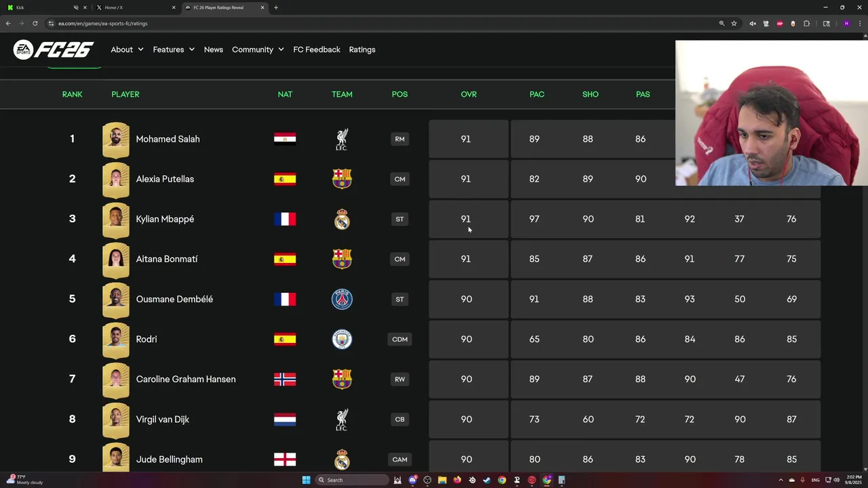This screenshot has width=868, height=488.
Task: Click Ousmane Dembélé's card thumbnail
Action: click(116, 300)
